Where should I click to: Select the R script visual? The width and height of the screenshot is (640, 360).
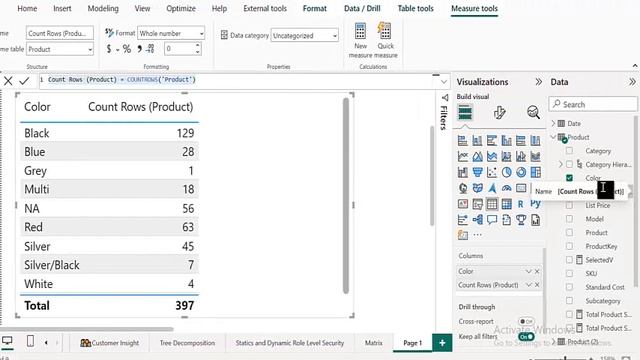[x=521, y=204]
